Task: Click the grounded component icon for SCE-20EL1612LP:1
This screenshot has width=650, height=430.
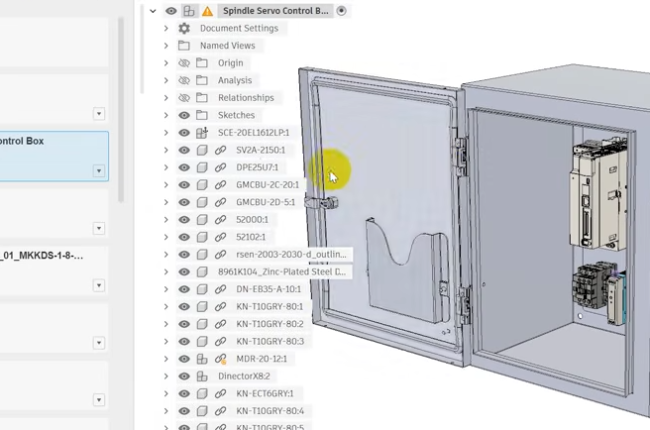Action: pyautogui.click(x=202, y=133)
